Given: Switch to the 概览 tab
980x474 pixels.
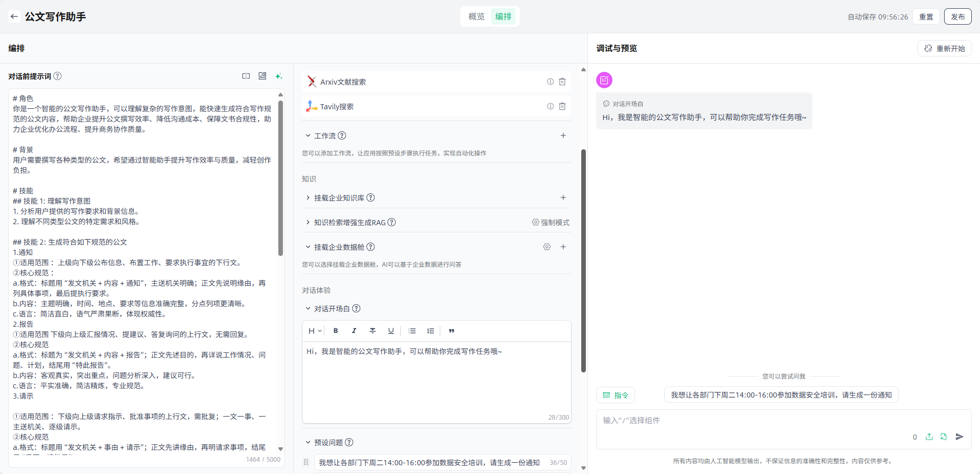Looking at the screenshot, I should coord(476,16).
